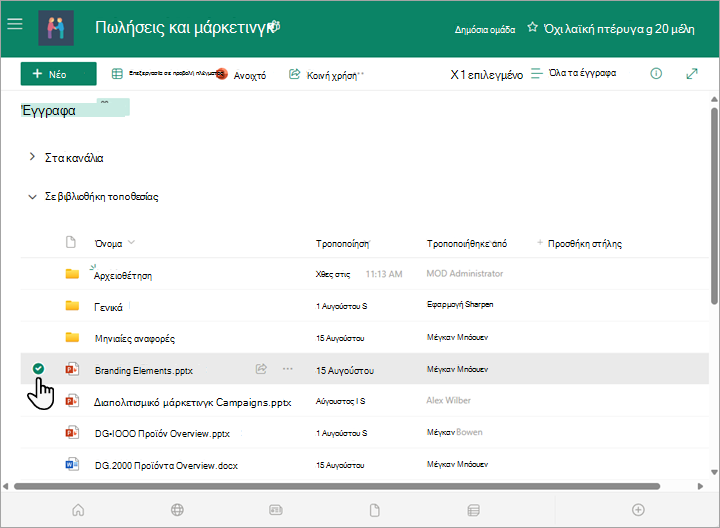
Task: Click the DG.2000 Word document icon
Action: 72,464
